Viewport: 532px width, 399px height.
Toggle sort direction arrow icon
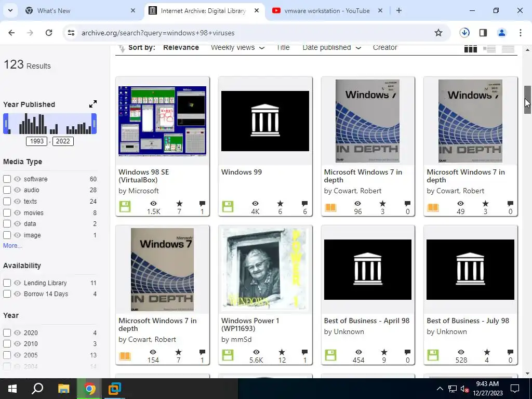click(122, 48)
